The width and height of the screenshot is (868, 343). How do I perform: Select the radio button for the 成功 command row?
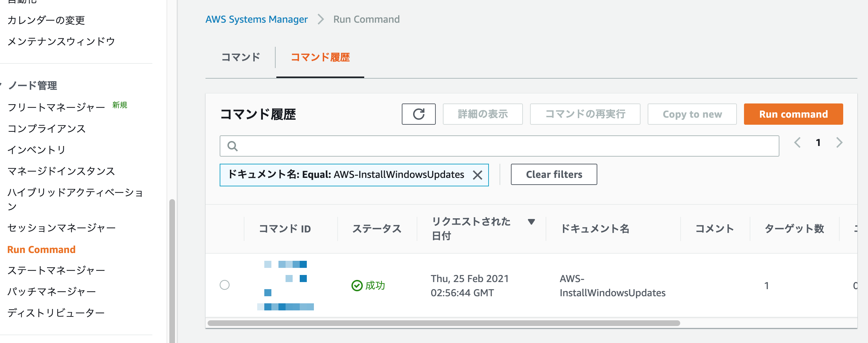pyautogui.click(x=225, y=285)
